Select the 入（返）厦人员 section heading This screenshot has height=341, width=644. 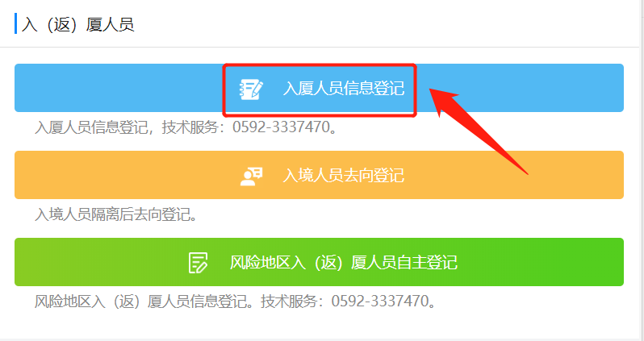click(x=78, y=24)
